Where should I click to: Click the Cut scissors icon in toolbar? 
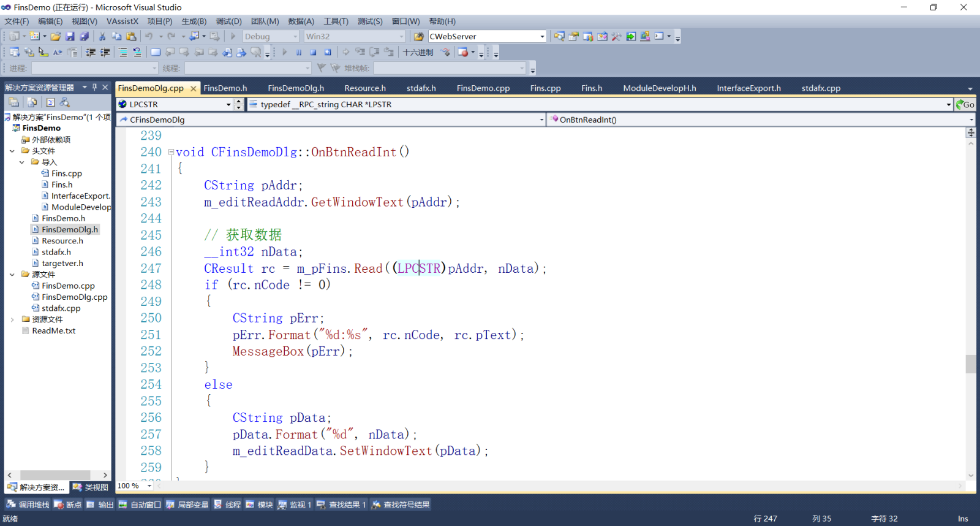coord(102,37)
